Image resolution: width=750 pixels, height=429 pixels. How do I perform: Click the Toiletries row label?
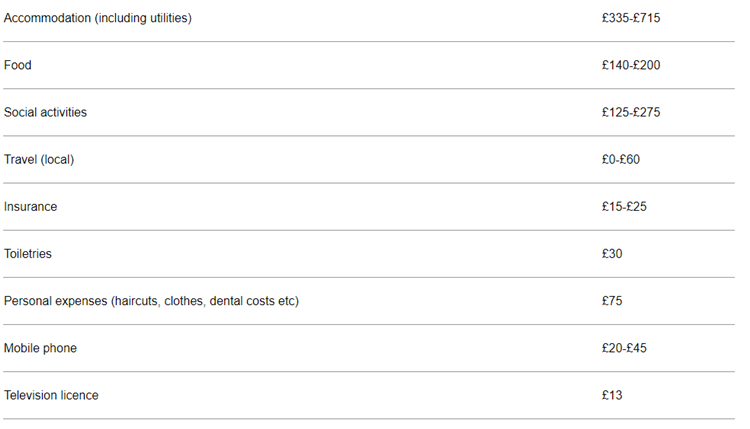coord(28,253)
